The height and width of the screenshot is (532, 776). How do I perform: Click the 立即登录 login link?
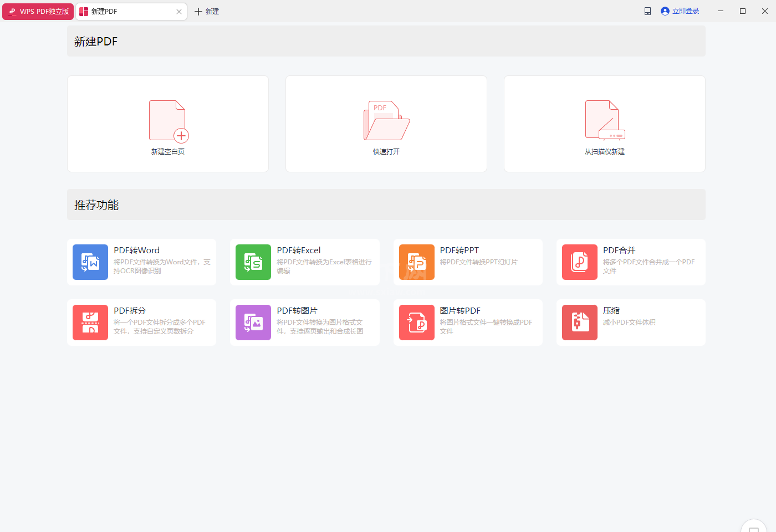coord(686,11)
